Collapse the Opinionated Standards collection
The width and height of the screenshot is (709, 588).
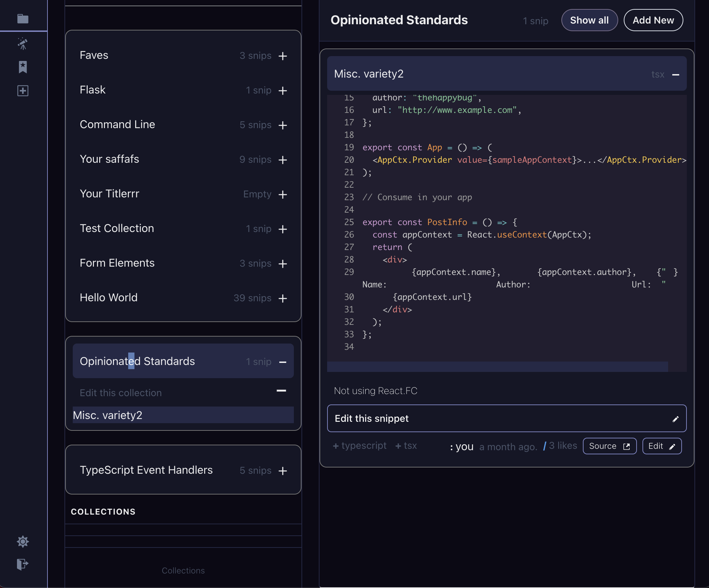point(283,362)
